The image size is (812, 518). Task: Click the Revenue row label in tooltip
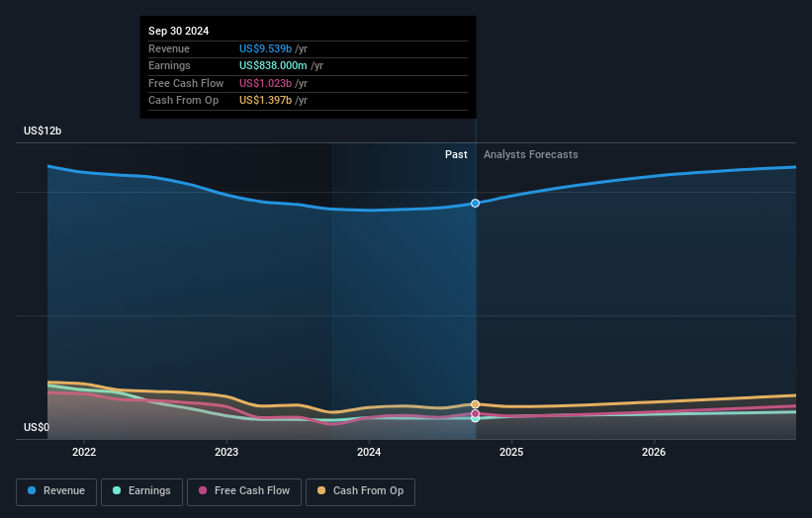click(x=169, y=48)
